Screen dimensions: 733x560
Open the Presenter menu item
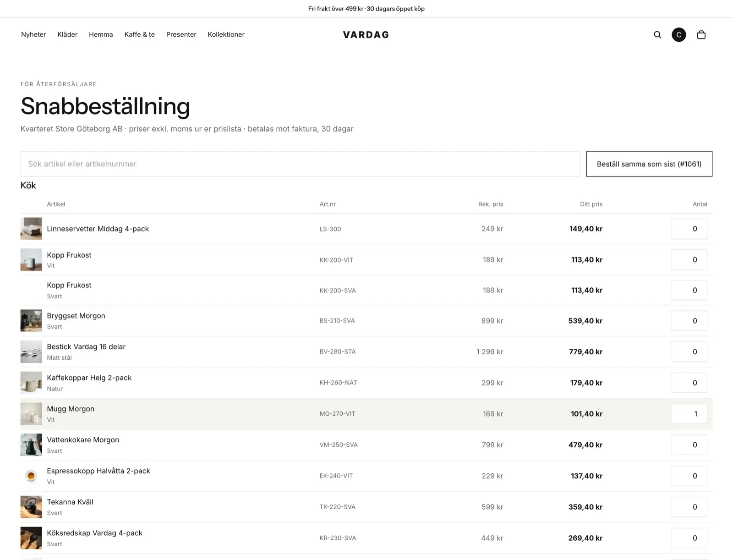tap(181, 34)
